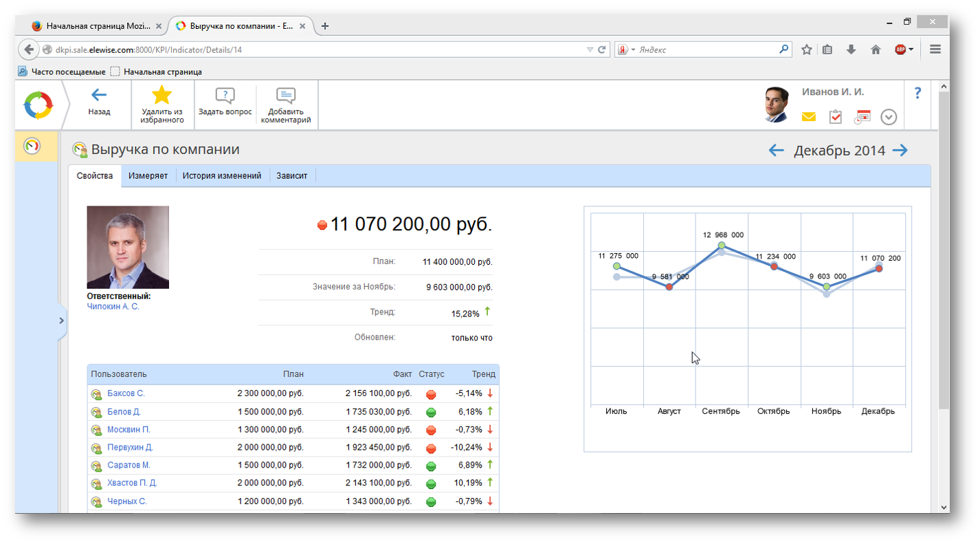Open the user Черных С. link
The image size is (980, 544).
(127, 501)
